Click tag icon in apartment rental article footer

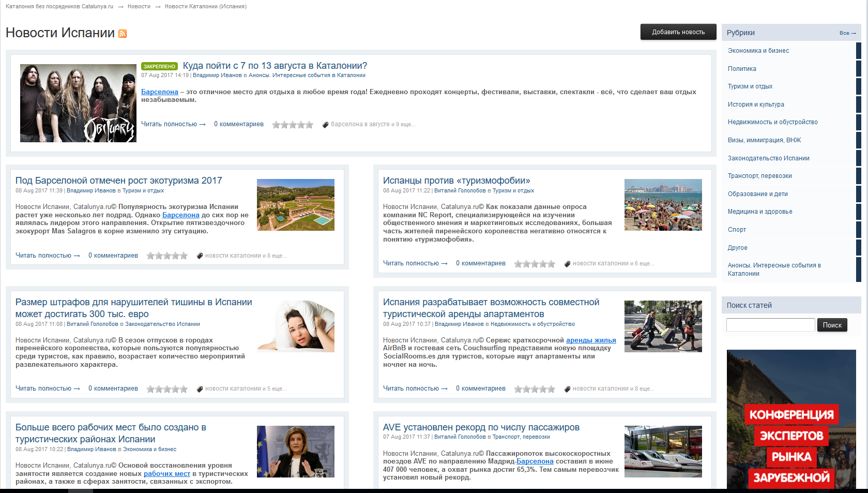pos(567,389)
